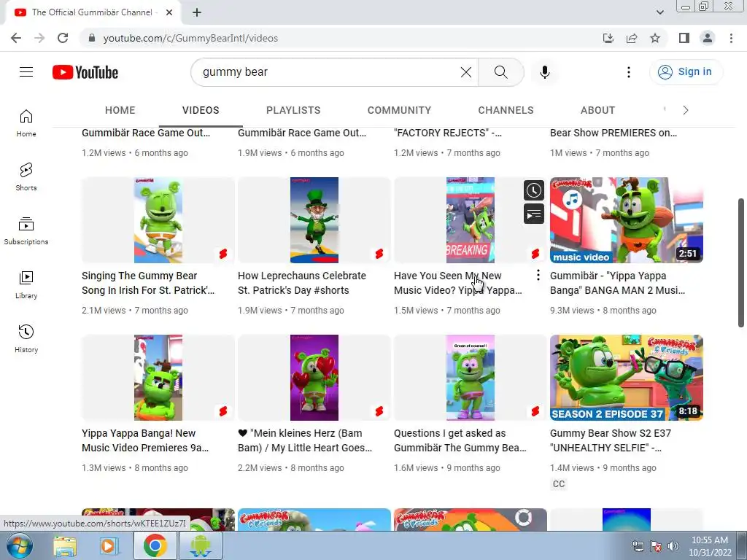The height and width of the screenshot is (560, 747).
Task: Select the VIDEOS channel tab
Action: (x=201, y=111)
